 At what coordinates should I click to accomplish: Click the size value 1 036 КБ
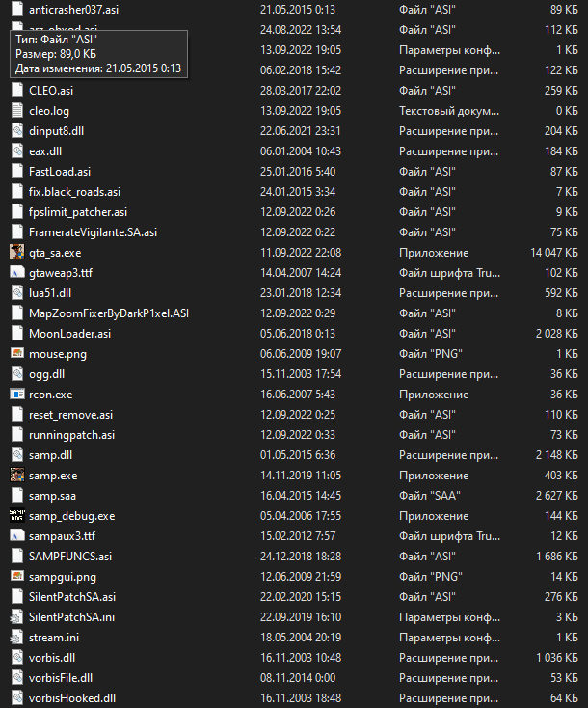[x=557, y=658]
